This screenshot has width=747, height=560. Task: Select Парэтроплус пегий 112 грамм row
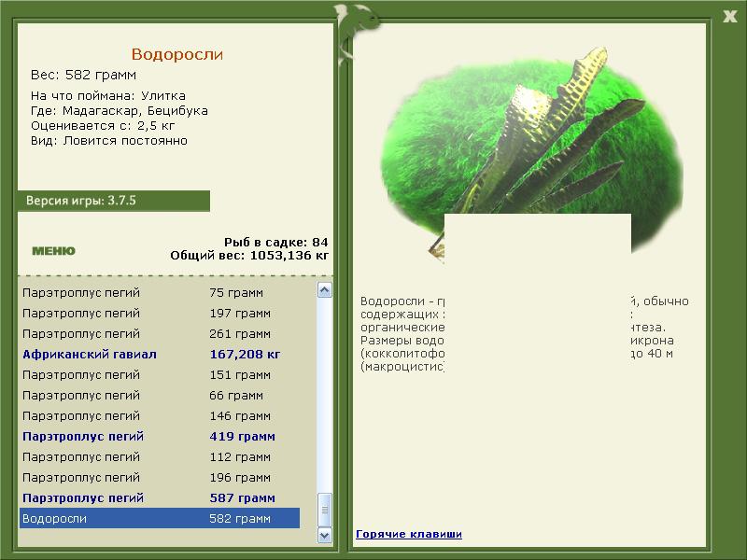tap(160, 456)
